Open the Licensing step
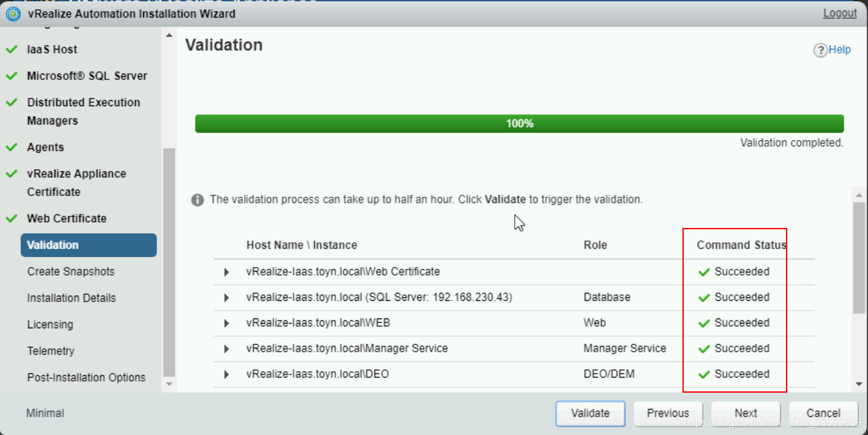Viewport: 868px width, 435px height. [x=50, y=324]
